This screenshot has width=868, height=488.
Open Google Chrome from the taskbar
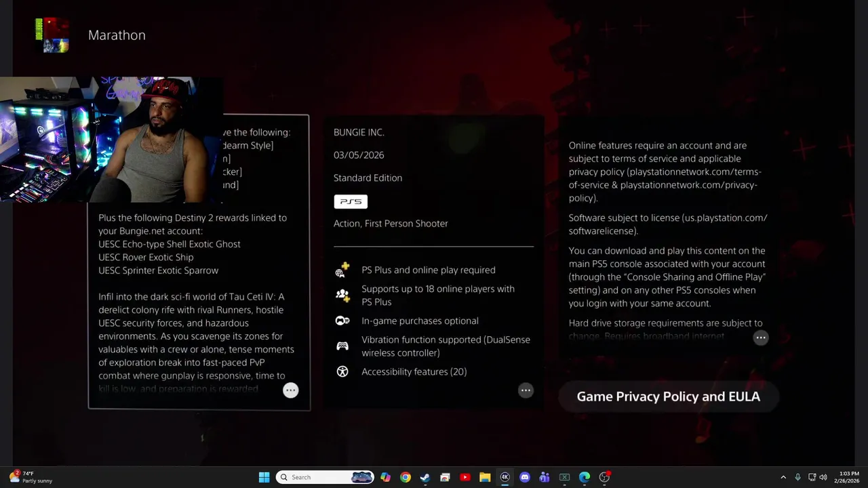(405, 477)
